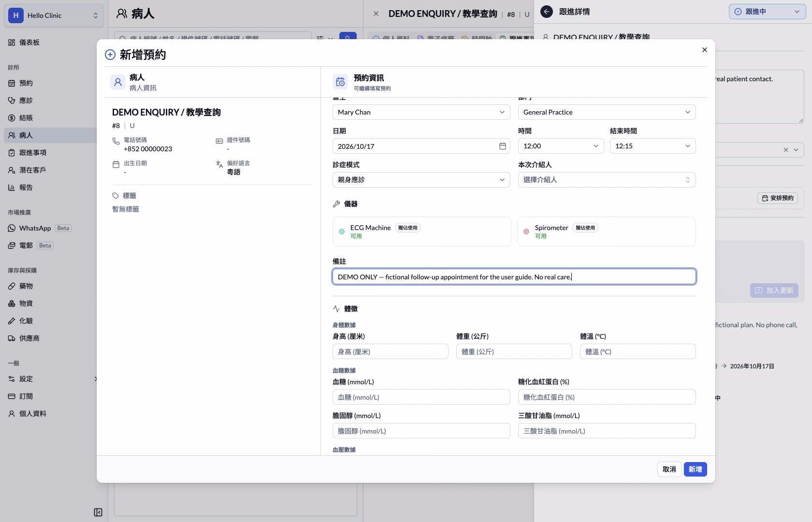Click the 體重 (公斤) input field
The height and width of the screenshot is (522, 812).
coord(514,351)
